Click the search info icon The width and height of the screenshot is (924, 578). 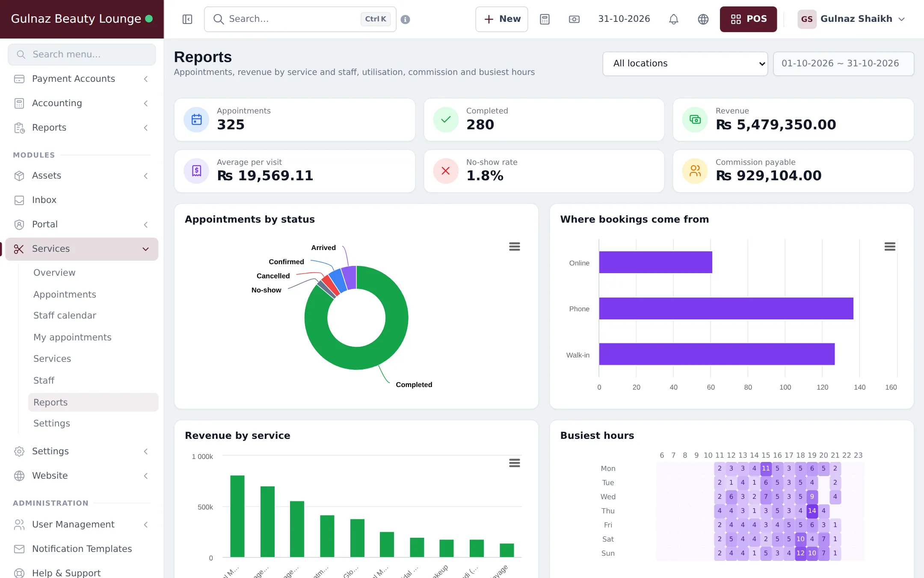tap(406, 19)
